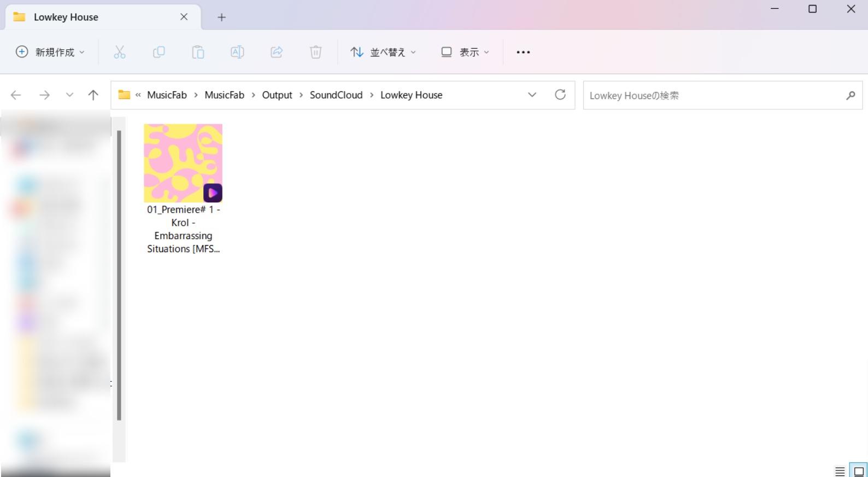Open the 表示 view dropdown

465,52
